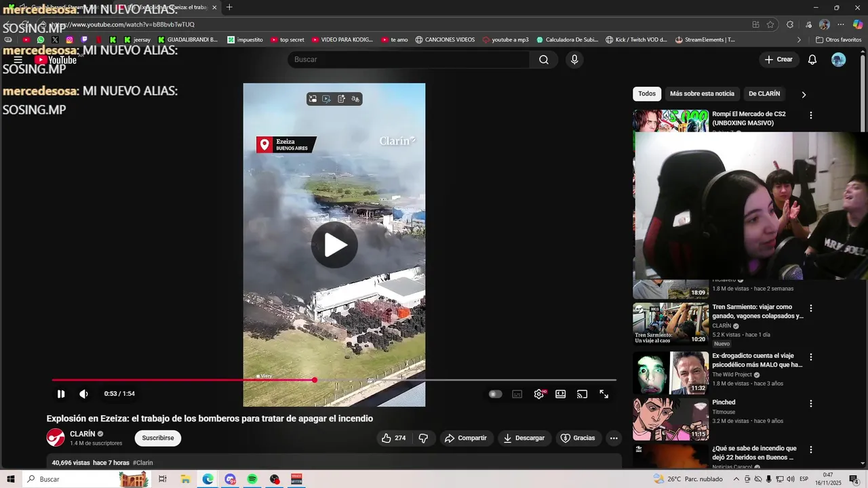Open options for Pinched video
The height and width of the screenshot is (488, 868).
(810, 404)
